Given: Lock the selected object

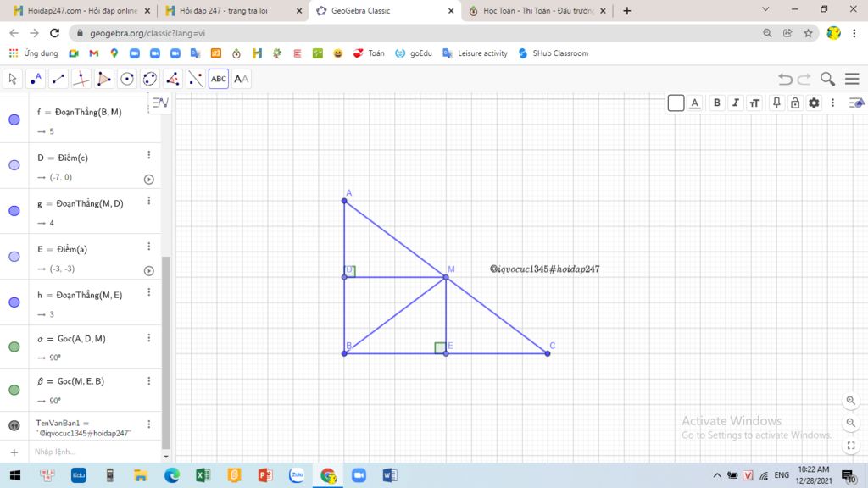Looking at the screenshot, I should pos(795,103).
